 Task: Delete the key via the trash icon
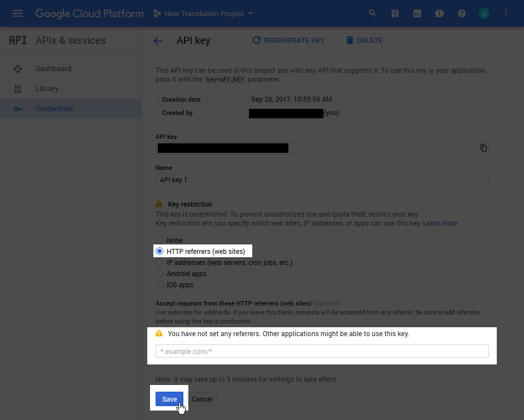pyautogui.click(x=349, y=40)
